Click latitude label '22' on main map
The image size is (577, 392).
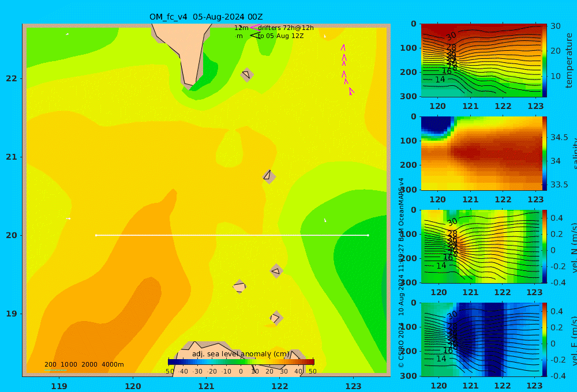[x=12, y=79]
